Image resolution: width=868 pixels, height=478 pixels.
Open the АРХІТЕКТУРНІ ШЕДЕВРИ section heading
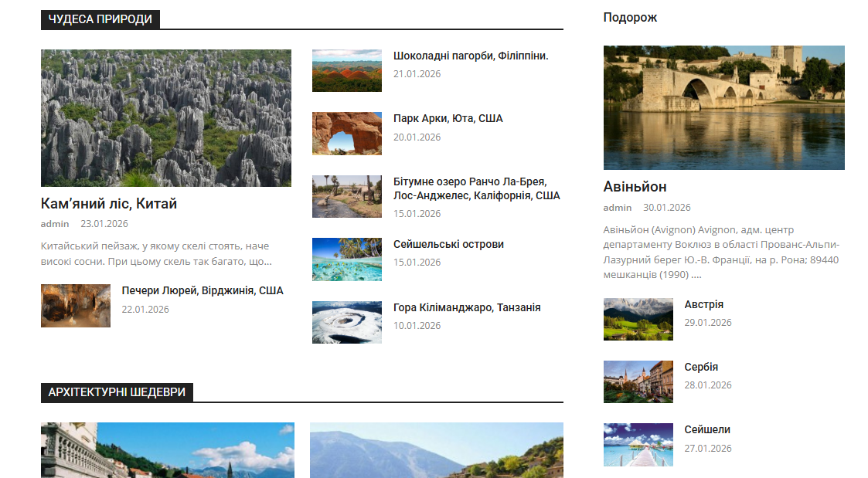click(x=117, y=392)
